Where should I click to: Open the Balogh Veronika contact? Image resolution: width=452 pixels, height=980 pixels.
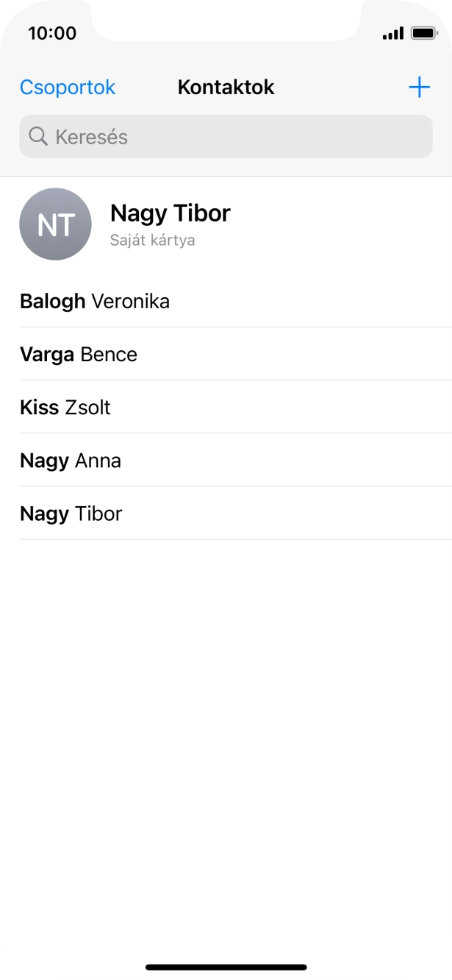tap(95, 301)
